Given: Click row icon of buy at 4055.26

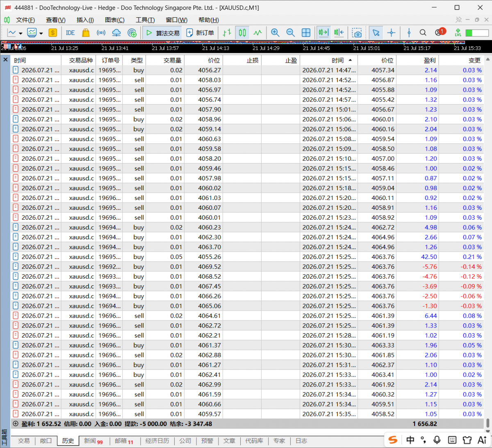Looking at the screenshot, I should tap(16, 257).
